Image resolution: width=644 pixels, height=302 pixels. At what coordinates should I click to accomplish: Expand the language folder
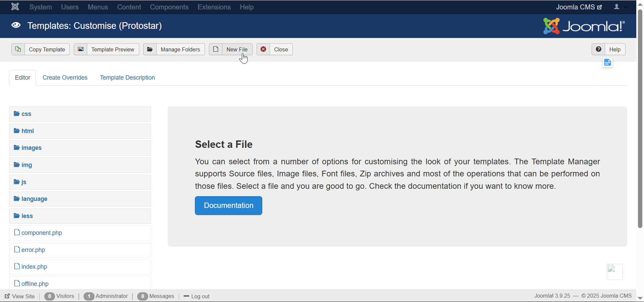coord(34,199)
